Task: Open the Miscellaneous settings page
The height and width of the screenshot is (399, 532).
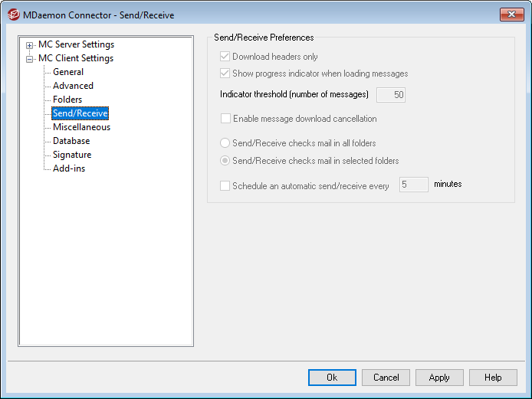Action: (81, 127)
